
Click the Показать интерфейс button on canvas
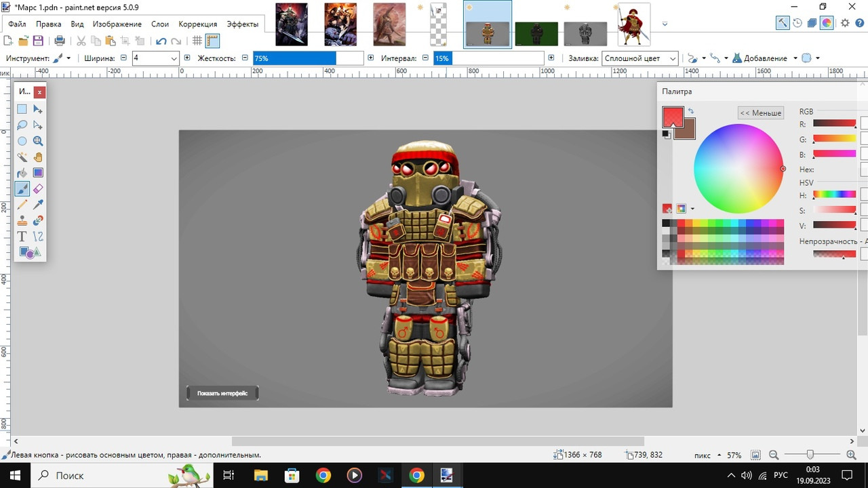click(222, 393)
